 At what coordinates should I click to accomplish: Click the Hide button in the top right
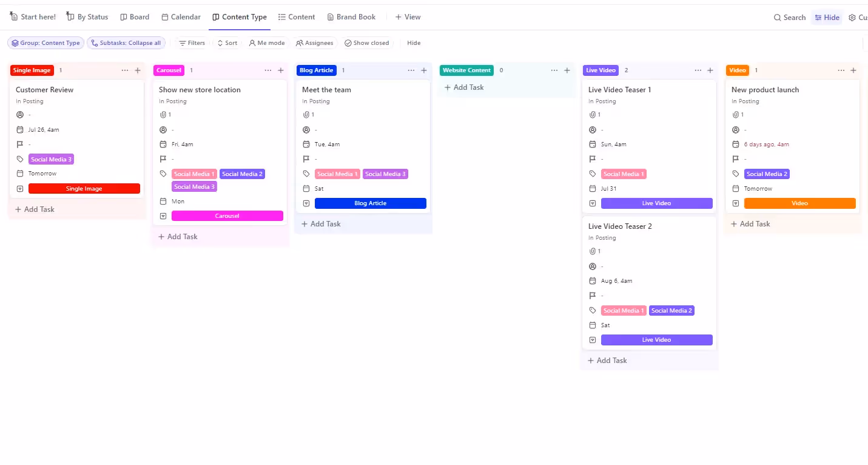827,17
